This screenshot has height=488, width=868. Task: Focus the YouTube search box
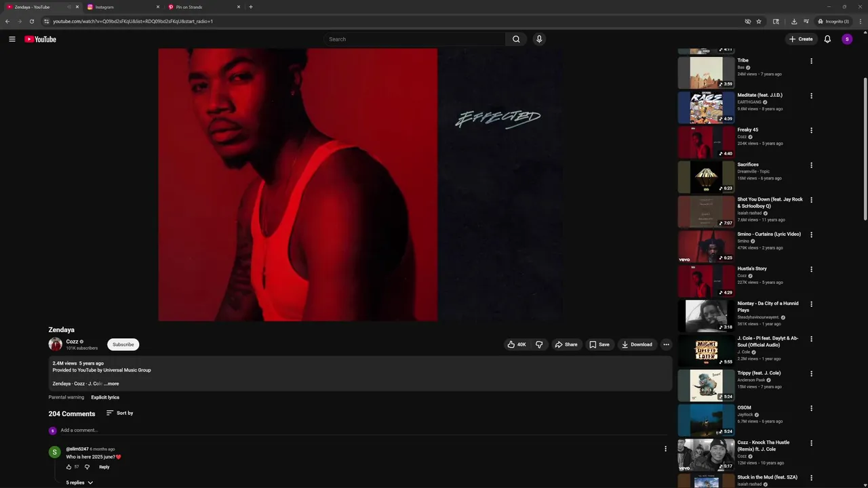[x=414, y=39]
